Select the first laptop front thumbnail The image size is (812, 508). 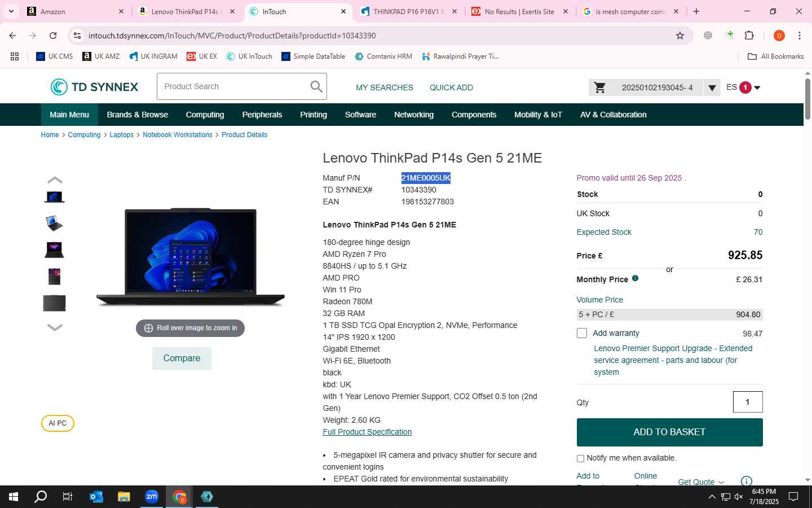pos(55,197)
